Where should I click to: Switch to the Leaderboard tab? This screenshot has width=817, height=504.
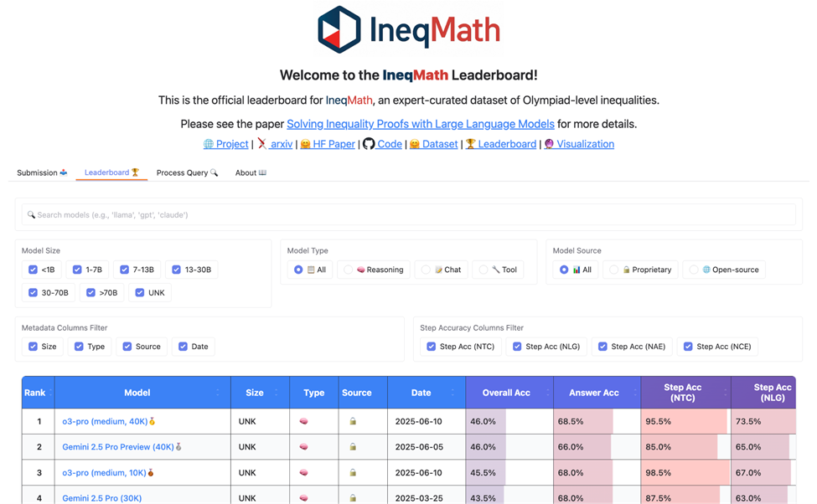(111, 172)
